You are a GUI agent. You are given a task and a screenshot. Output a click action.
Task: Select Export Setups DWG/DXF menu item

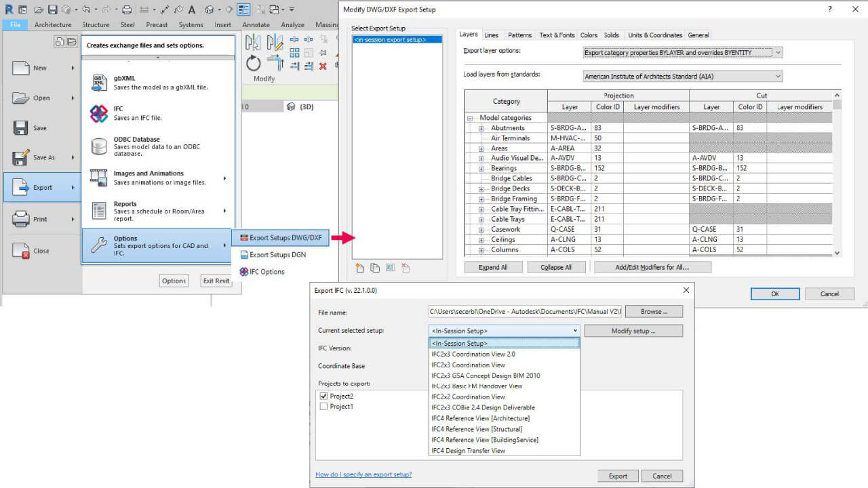point(281,238)
